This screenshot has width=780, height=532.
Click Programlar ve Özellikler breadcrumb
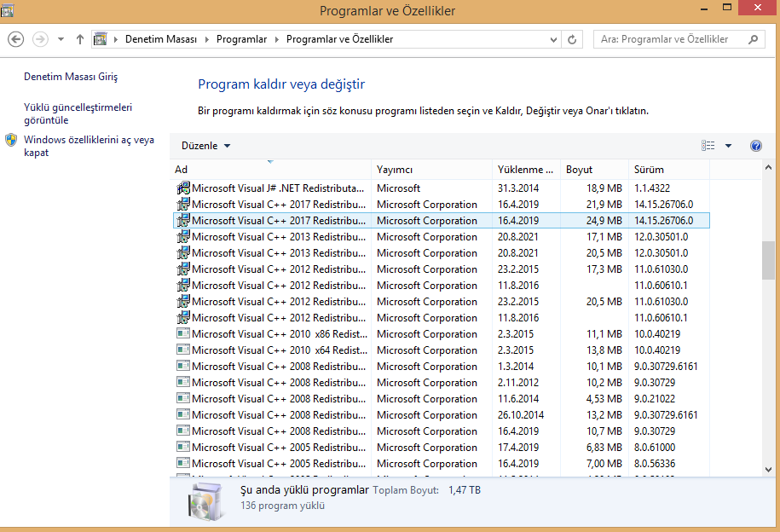340,39
